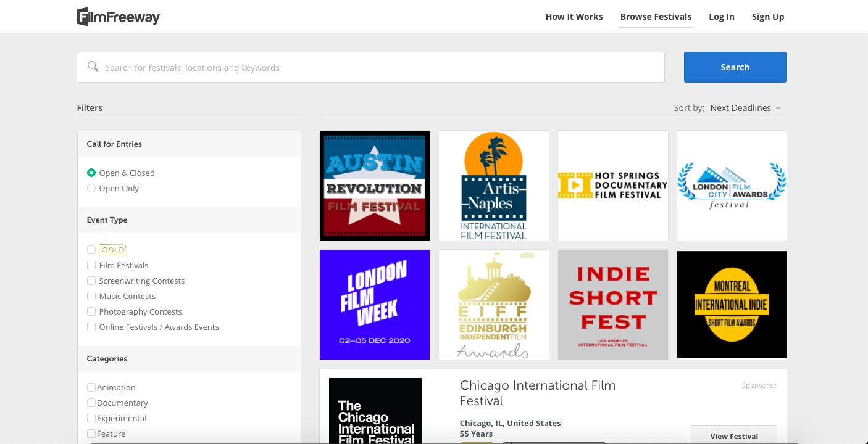Image resolution: width=868 pixels, height=444 pixels.
Task: Click the Call for Entries heading
Action: click(114, 144)
